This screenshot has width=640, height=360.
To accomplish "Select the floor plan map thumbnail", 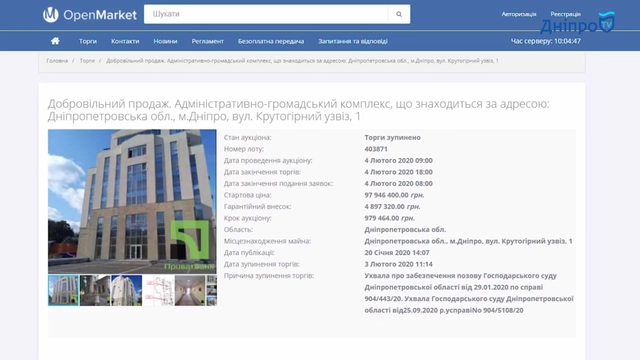I will pyautogui.click(x=158, y=290).
